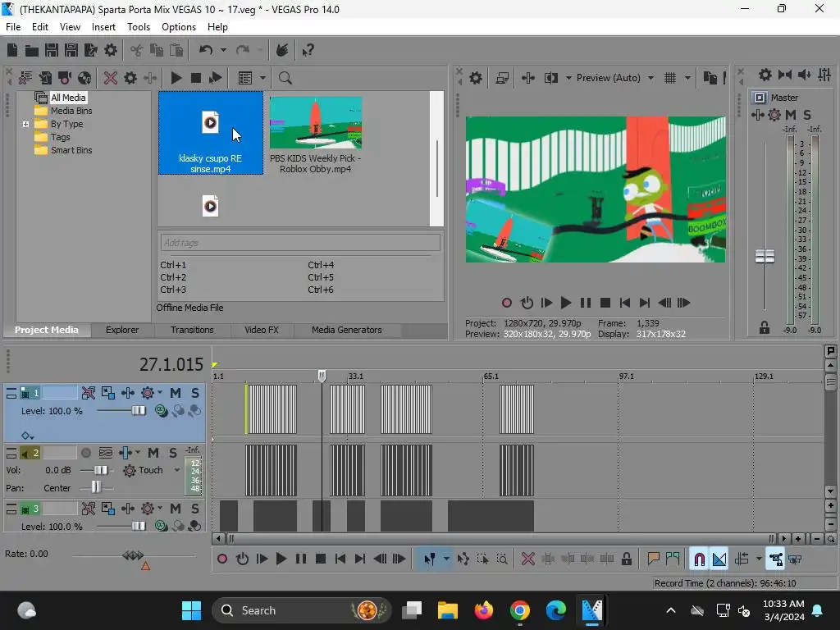Select the Zoom edit tool
840x630 pixels.
pos(502,559)
